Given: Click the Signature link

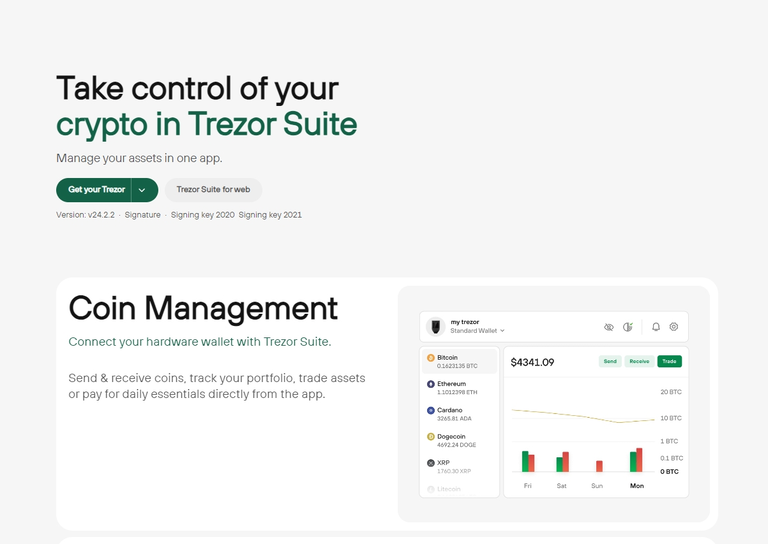Looking at the screenshot, I should pyautogui.click(x=142, y=215).
